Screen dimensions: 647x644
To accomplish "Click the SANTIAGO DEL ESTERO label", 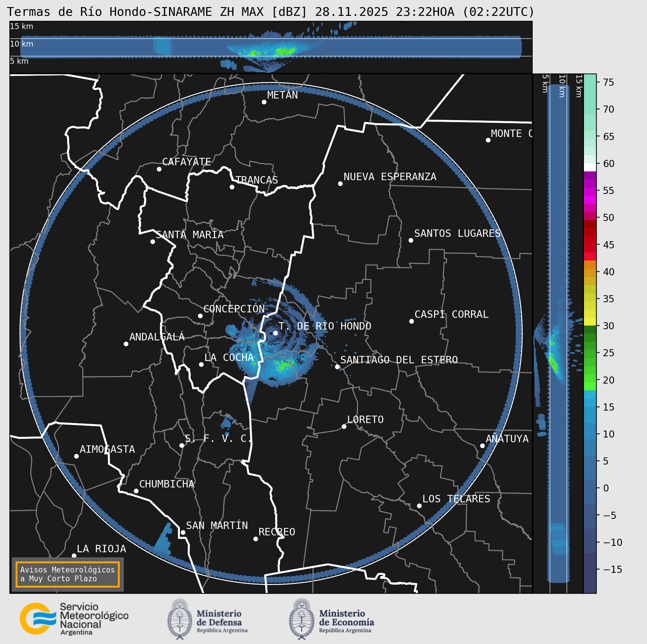I will [x=399, y=360].
